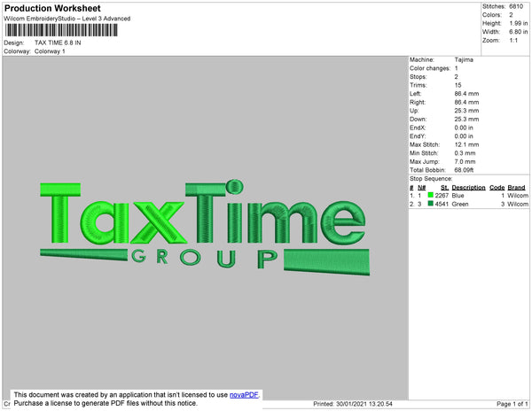Select the Width value '6.80 in'
This screenshot has width=532, height=411.
click(x=519, y=32)
